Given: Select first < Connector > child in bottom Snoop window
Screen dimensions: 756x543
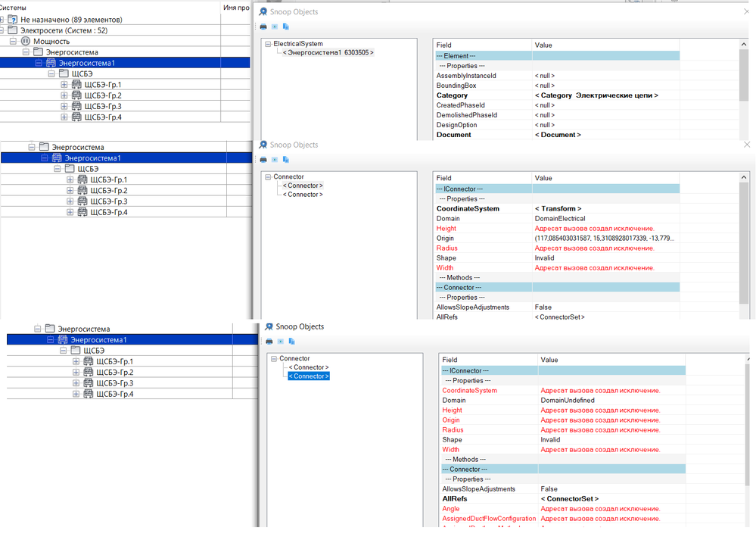Looking at the screenshot, I should (309, 367).
